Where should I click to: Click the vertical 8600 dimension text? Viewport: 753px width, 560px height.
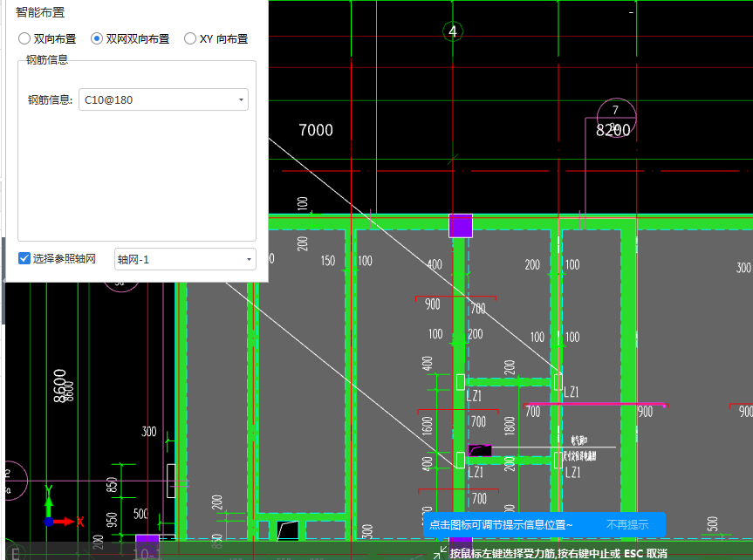pyautogui.click(x=59, y=386)
